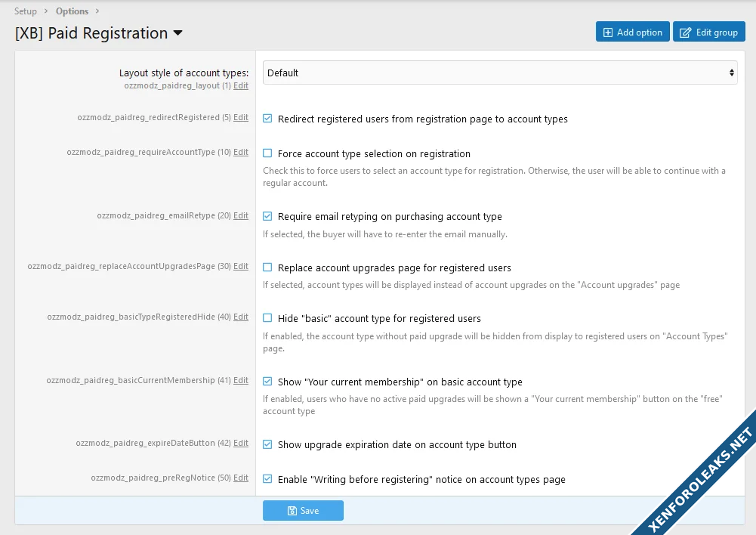
Task: Uncheck Redirect registered users from registration page
Action: coord(267,119)
